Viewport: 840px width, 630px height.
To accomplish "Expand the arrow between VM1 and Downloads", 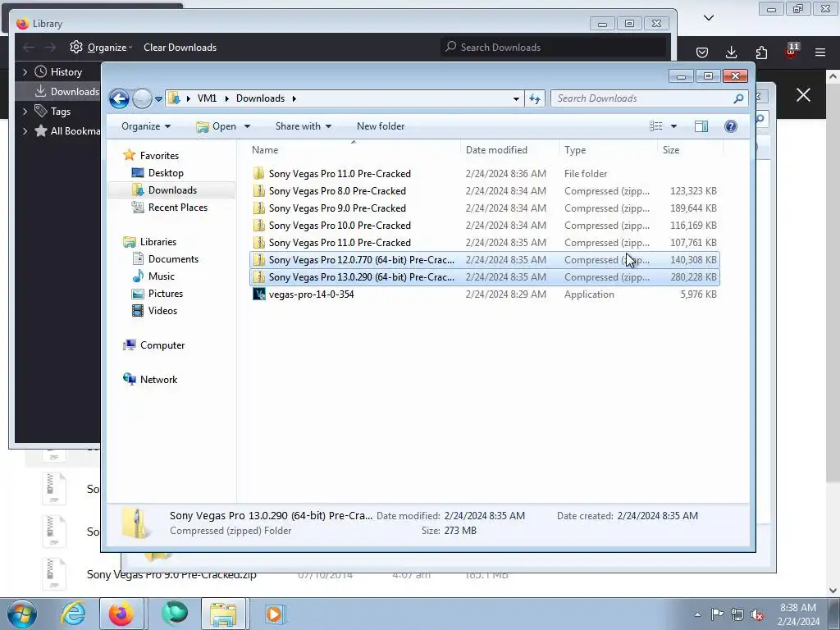I will 226,98.
